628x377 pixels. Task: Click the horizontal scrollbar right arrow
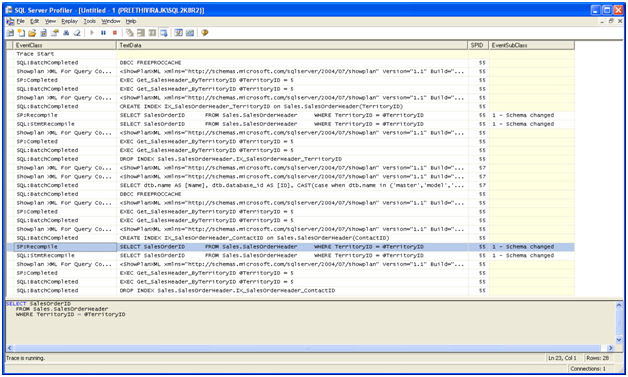(x=611, y=348)
